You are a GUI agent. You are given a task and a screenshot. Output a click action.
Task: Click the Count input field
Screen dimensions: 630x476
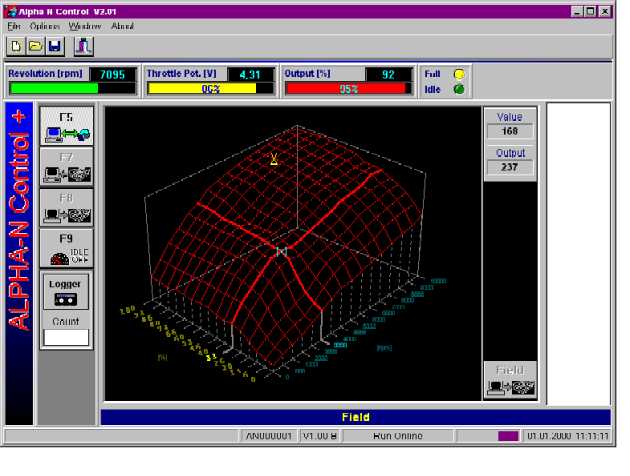(66, 337)
